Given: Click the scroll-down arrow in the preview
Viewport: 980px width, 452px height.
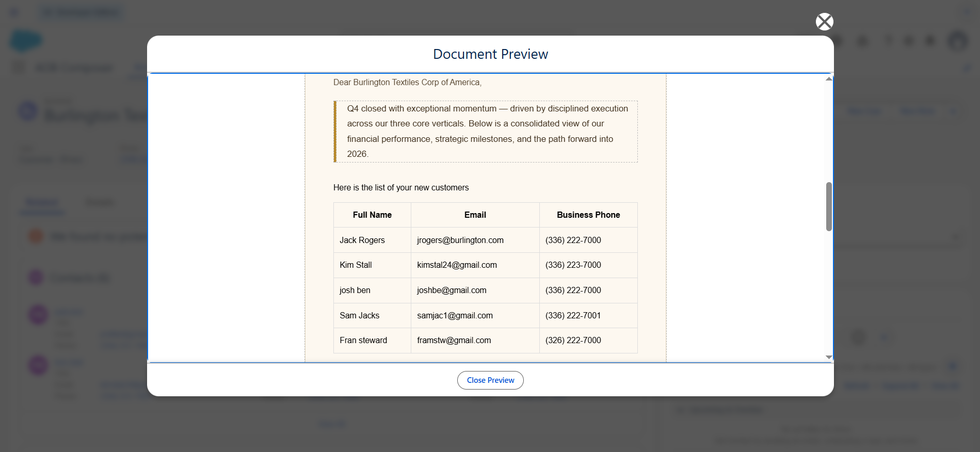Looking at the screenshot, I should [829, 357].
